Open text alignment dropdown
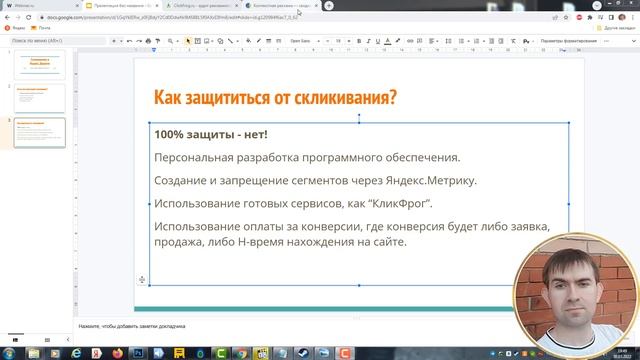Viewport: 640px width, 360px height. pos(433,41)
